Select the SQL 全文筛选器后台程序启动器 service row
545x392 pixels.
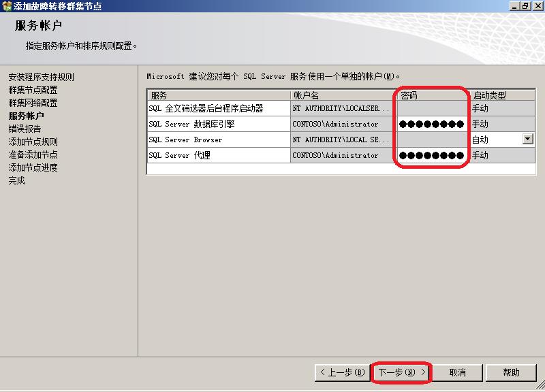coord(219,108)
